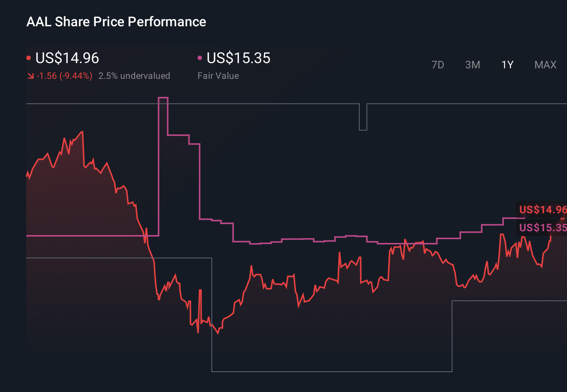
Task: Expand the Fair Value explanation
Action: (218, 76)
